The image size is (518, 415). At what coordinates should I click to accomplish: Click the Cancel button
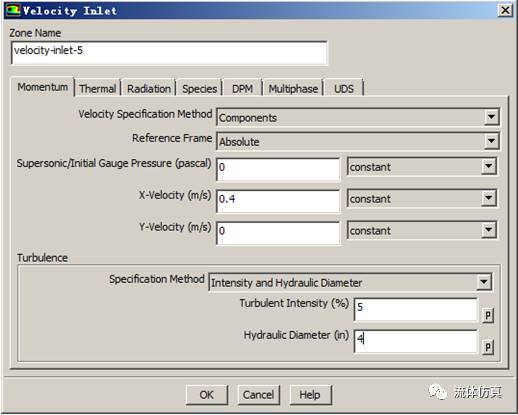pos(258,395)
